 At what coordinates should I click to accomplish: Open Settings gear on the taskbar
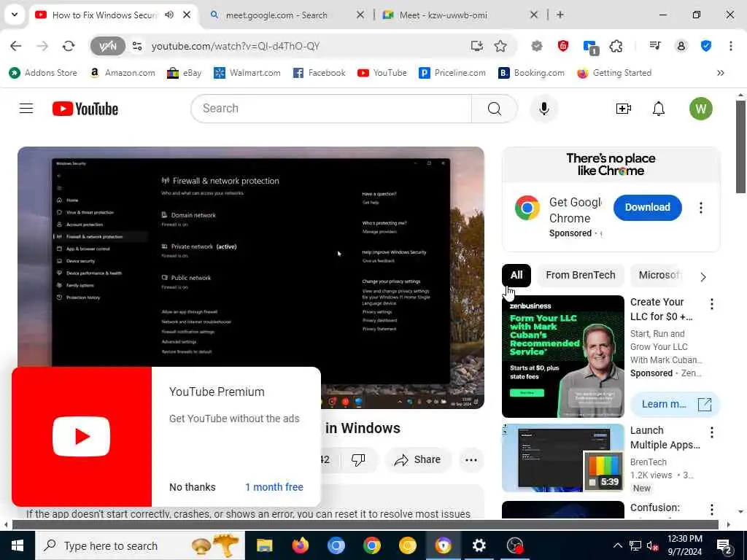(479, 545)
